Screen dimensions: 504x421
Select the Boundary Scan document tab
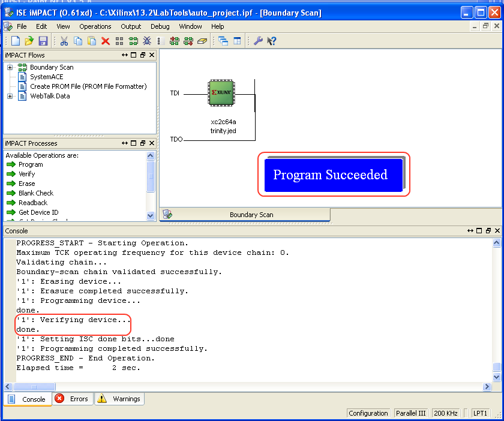245,215
